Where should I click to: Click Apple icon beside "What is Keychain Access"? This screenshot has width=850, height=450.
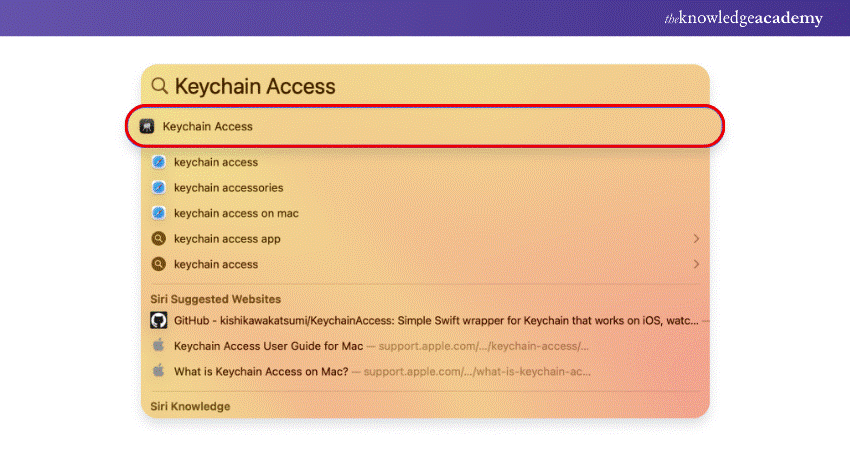pos(158,371)
